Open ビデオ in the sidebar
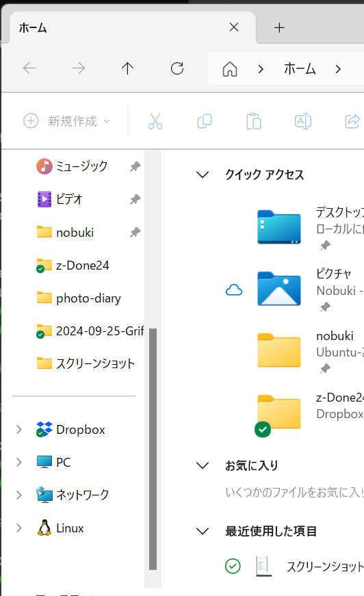Image resolution: width=364 pixels, height=596 pixels. pos(60,199)
